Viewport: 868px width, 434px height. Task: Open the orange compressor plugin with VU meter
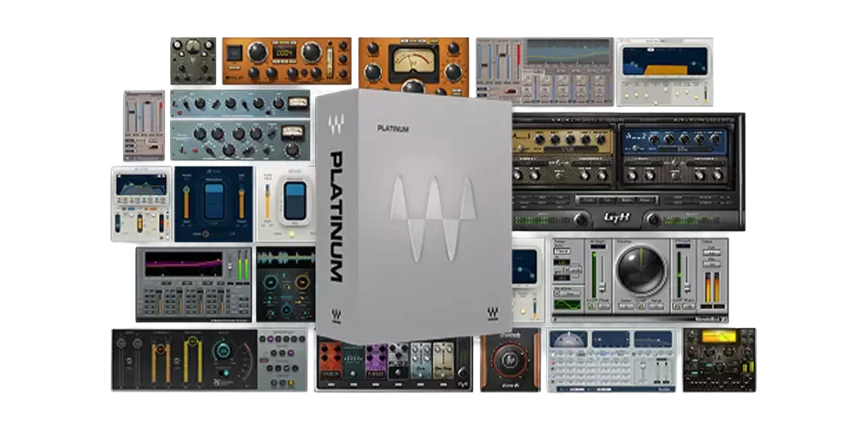[x=413, y=65]
